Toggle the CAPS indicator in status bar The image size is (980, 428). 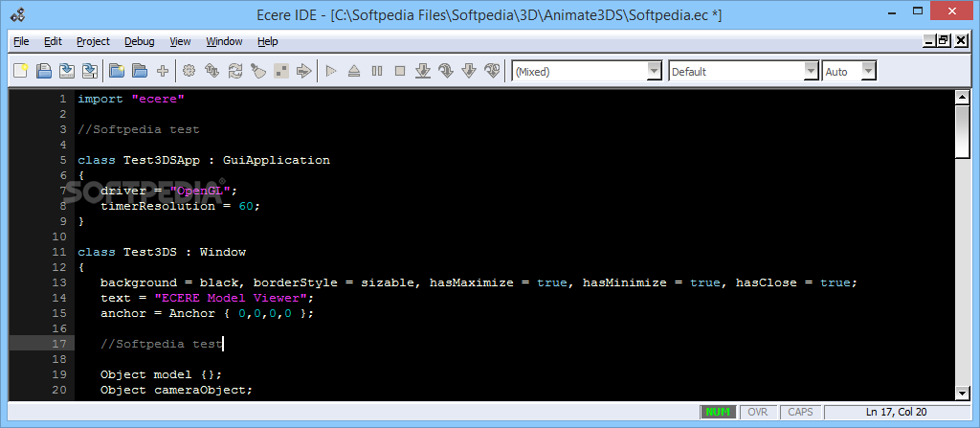click(x=800, y=412)
